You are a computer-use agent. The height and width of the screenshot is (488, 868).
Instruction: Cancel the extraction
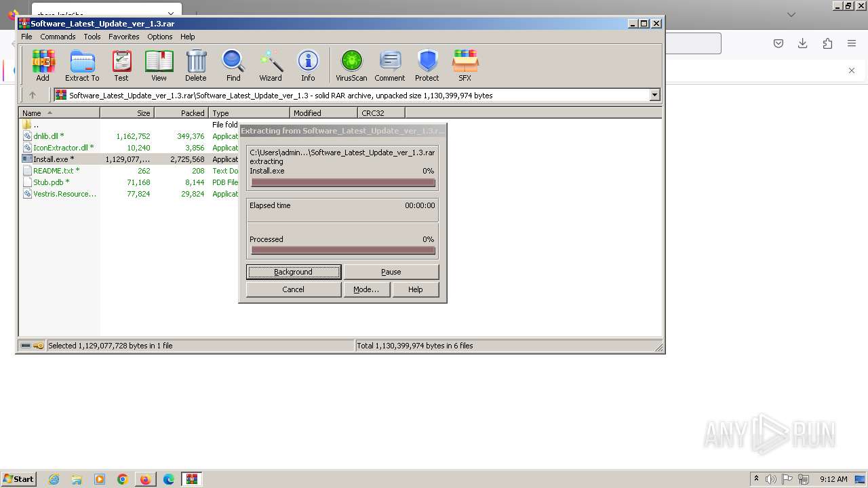[293, 289]
